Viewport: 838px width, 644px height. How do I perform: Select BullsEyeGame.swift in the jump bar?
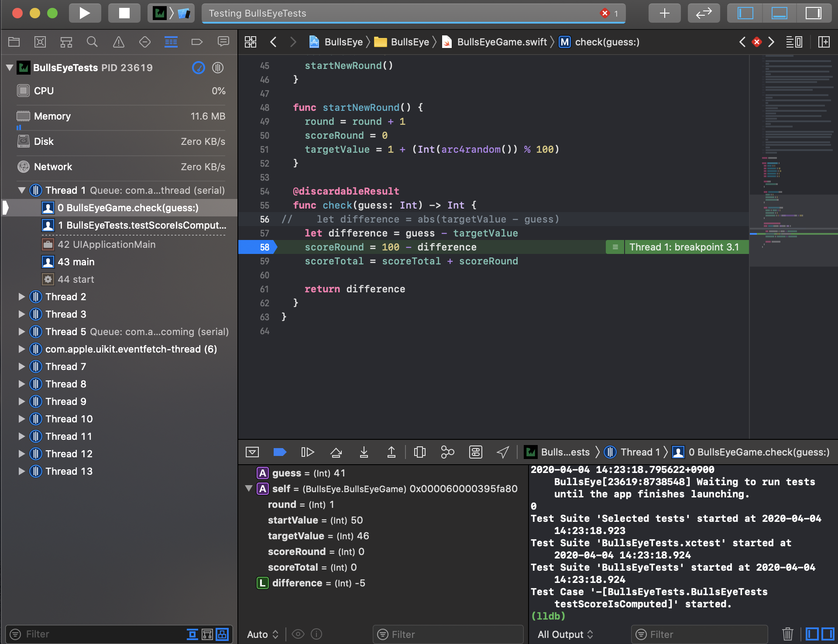(x=501, y=42)
